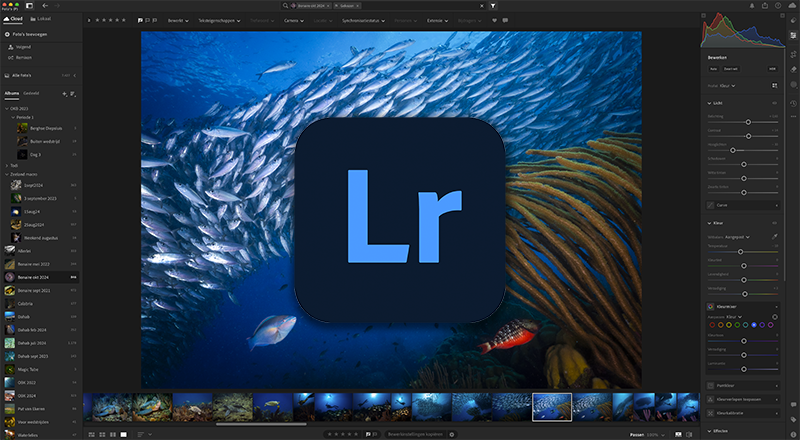Open the help question mark icon
The width and height of the screenshot is (800, 440).
pyautogui.click(x=778, y=6)
